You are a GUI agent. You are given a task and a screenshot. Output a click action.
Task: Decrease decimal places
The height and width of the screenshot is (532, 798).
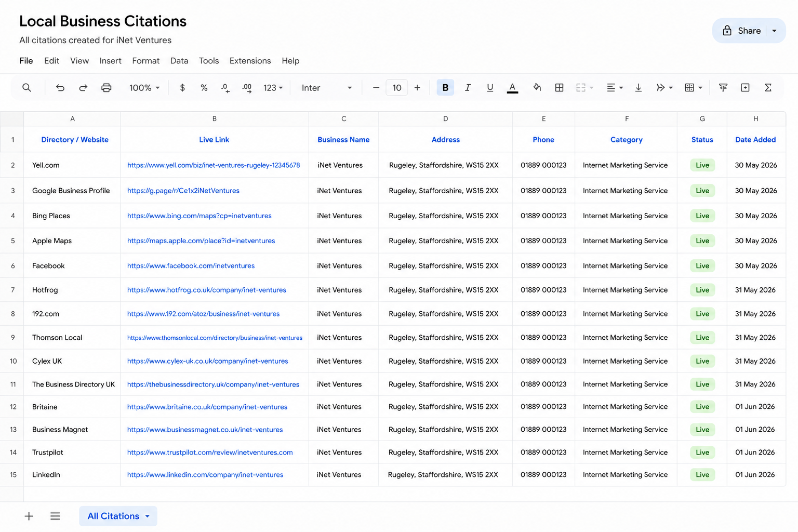point(225,88)
